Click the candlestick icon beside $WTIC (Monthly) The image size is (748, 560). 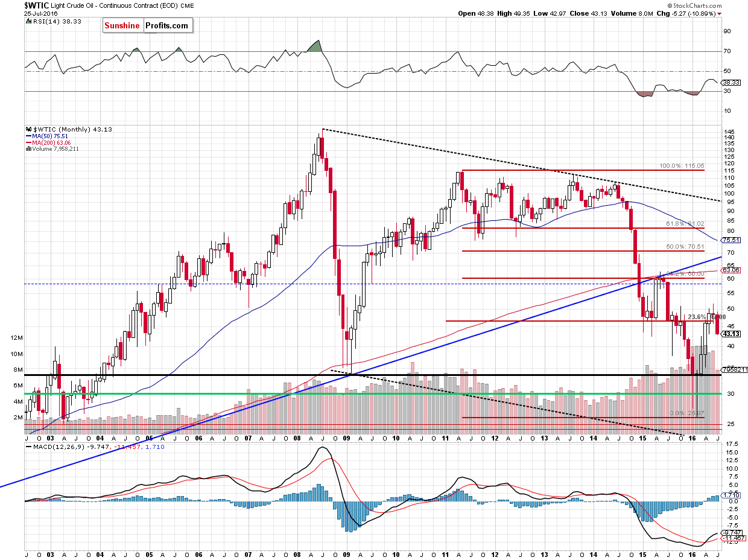28,129
